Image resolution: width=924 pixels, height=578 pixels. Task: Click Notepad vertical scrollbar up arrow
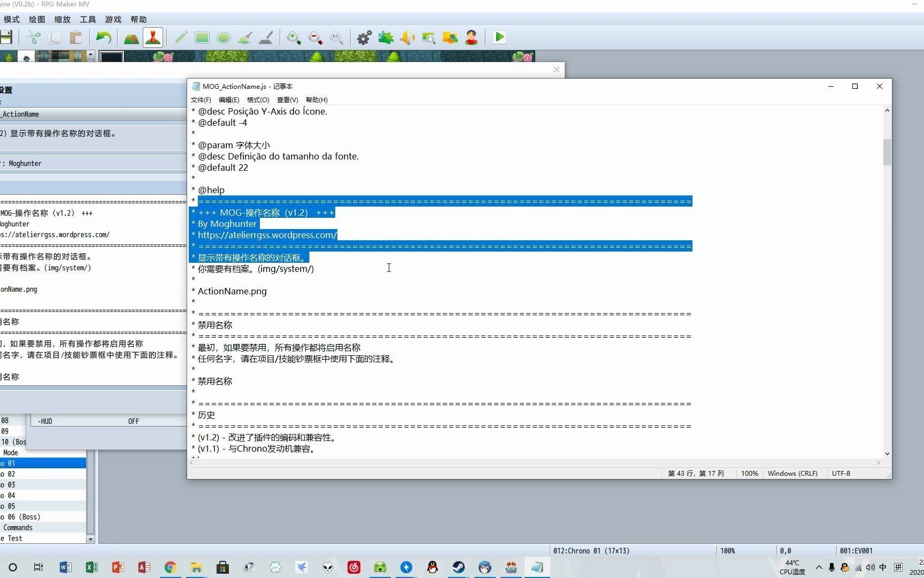click(887, 111)
